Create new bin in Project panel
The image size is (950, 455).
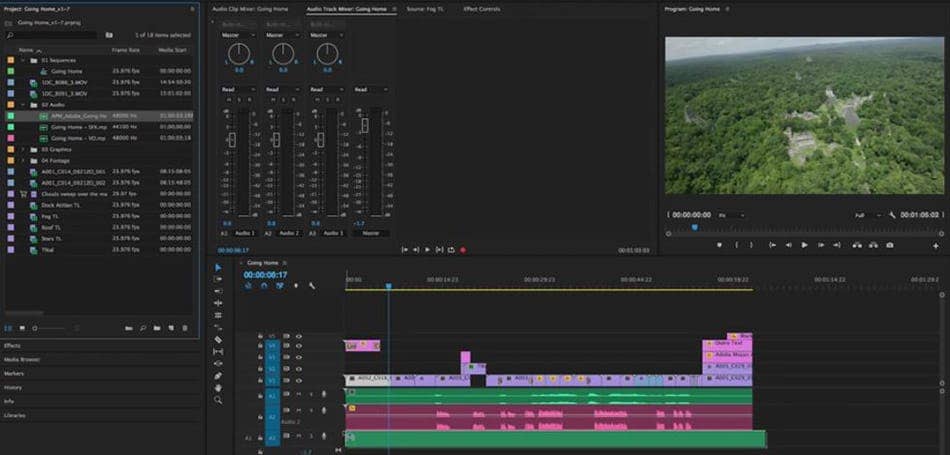[157, 328]
